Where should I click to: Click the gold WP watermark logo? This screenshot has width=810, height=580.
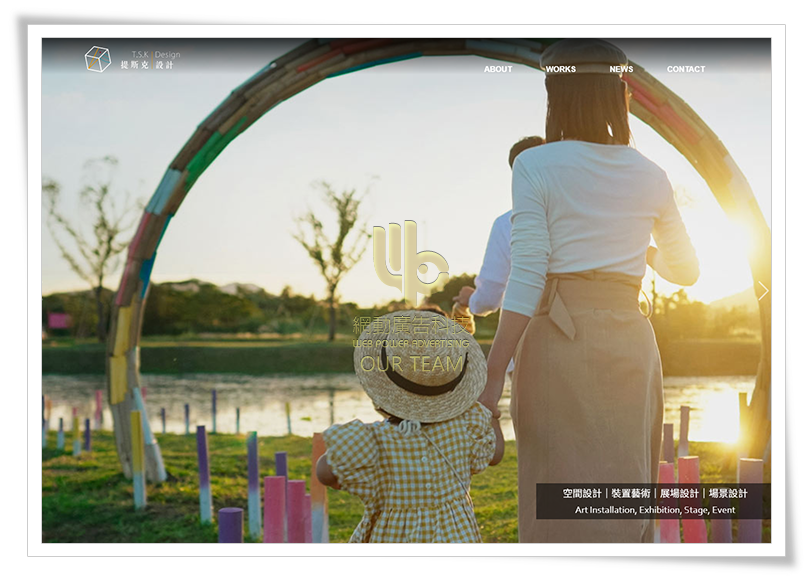(410, 263)
